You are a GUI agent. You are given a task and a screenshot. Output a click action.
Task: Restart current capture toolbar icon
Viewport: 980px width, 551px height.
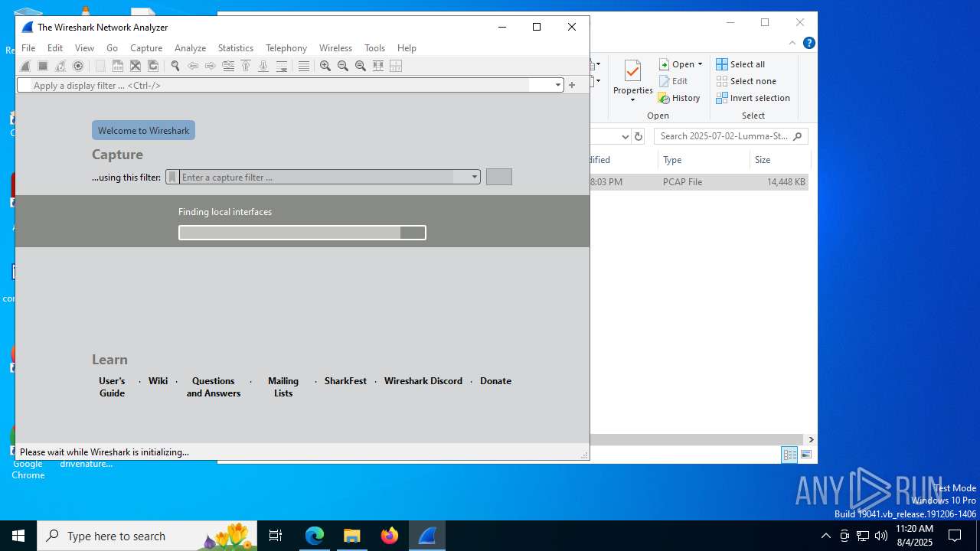pos(60,66)
